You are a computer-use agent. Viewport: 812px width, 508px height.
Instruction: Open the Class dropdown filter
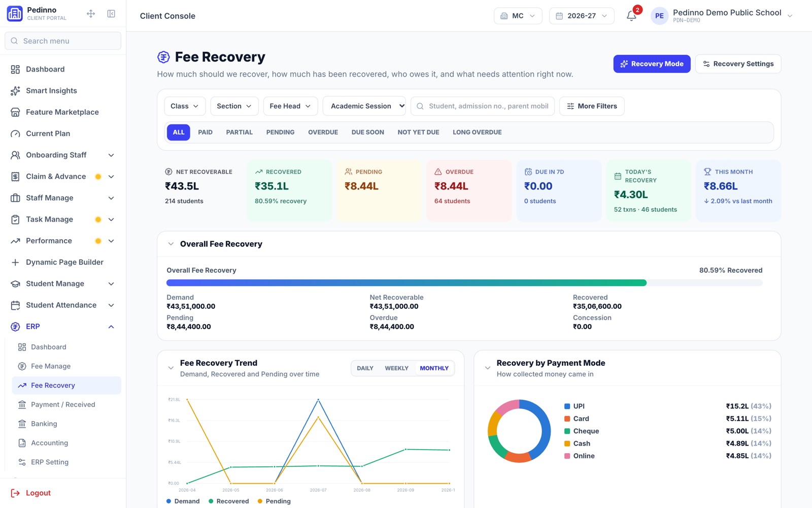185,106
